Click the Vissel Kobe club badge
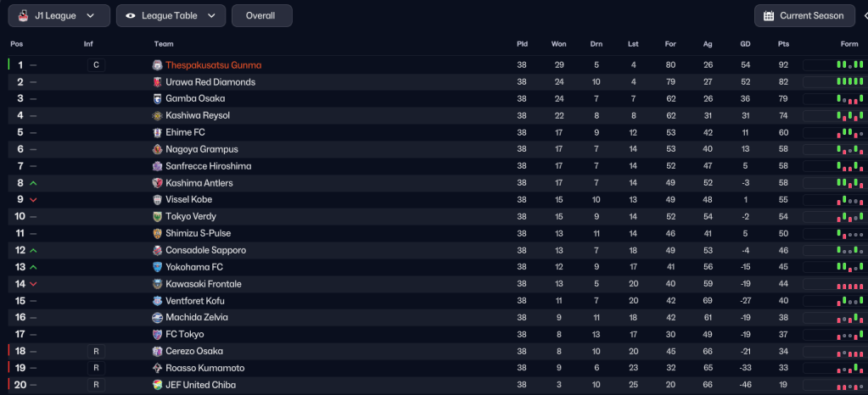The height and width of the screenshot is (395, 868). [x=157, y=200]
